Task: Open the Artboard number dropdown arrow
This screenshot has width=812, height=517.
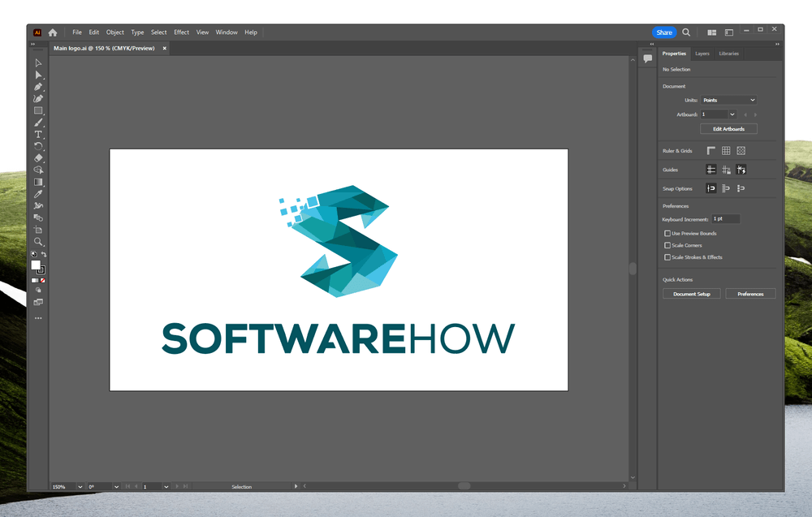Action: click(732, 114)
